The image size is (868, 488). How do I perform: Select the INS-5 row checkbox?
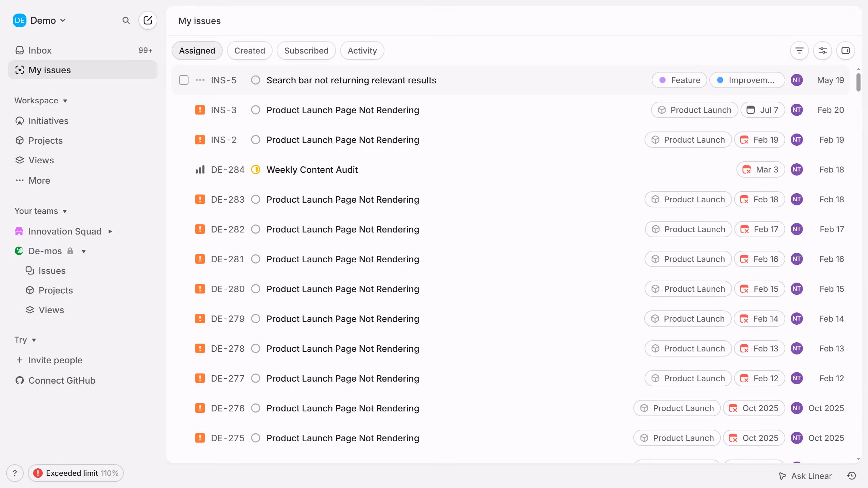(184, 80)
